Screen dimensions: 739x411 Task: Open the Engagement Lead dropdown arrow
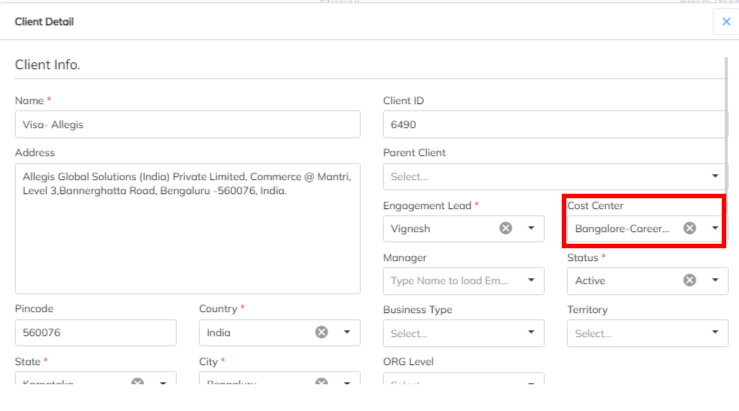point(531,228)
